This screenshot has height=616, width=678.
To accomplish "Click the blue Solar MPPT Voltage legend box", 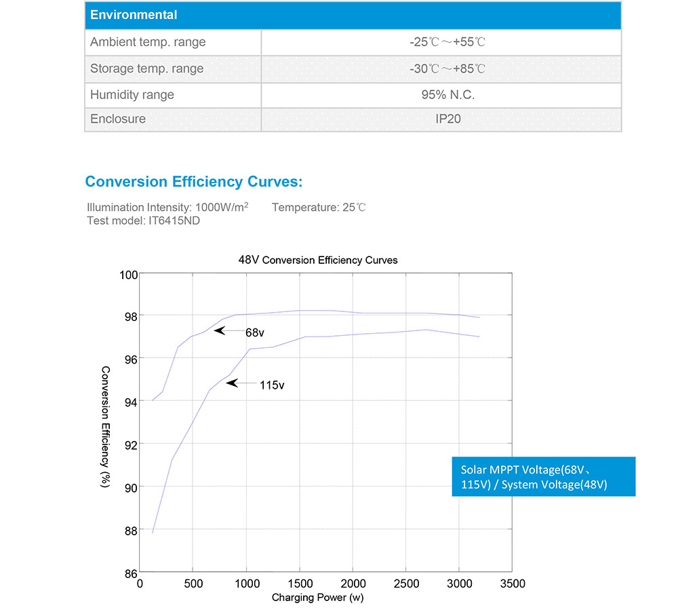I will (x=544, y=477).
